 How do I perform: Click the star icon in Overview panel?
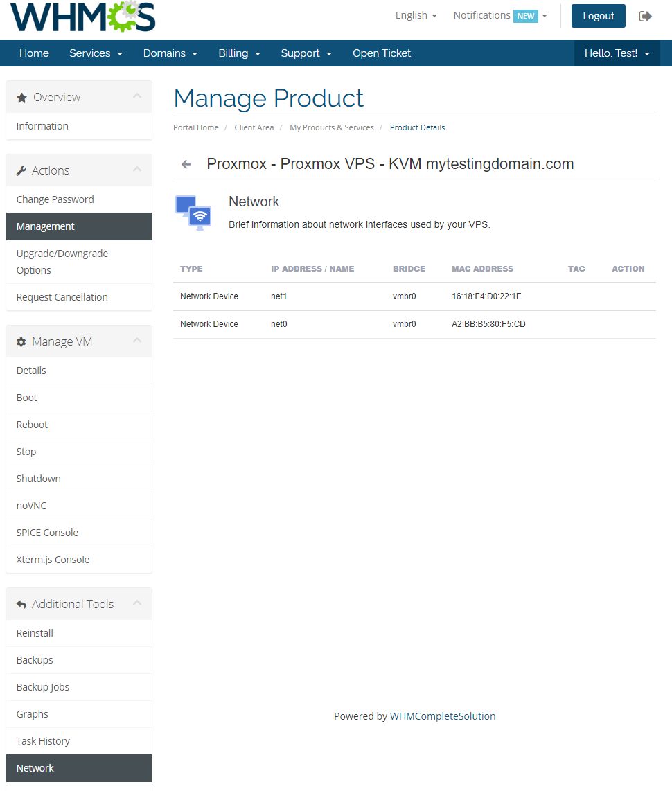click(x=21, y=98)
